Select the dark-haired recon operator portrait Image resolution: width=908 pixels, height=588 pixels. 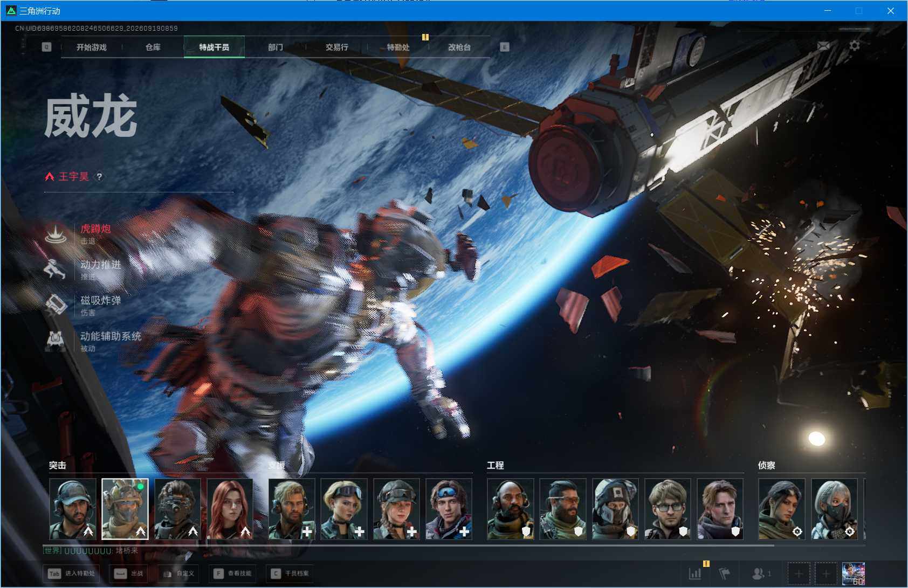(781, 509)
